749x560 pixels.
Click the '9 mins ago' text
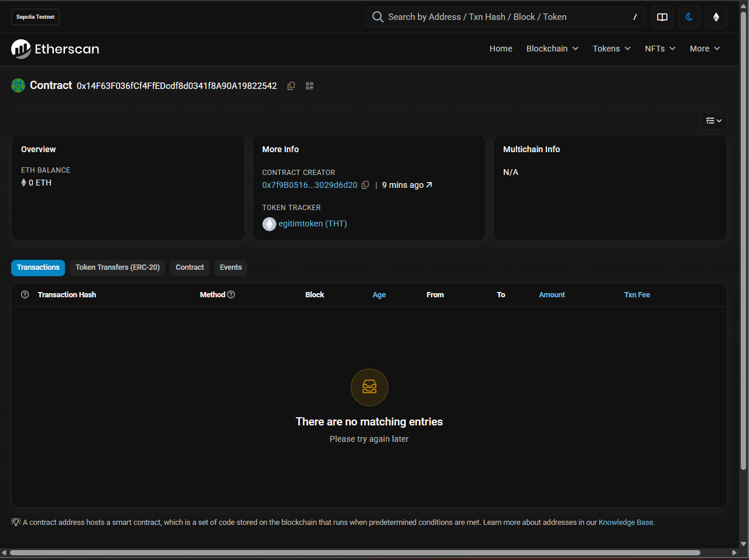click(403, 185)
